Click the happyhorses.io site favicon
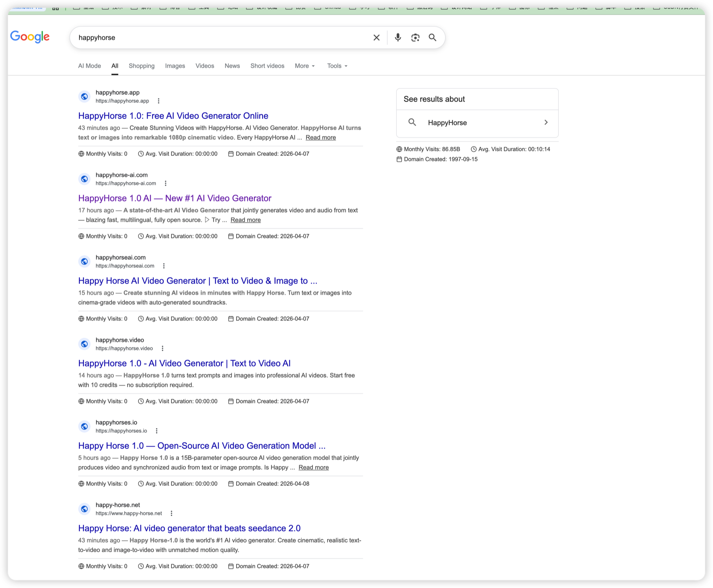 (x=84, y=426)
